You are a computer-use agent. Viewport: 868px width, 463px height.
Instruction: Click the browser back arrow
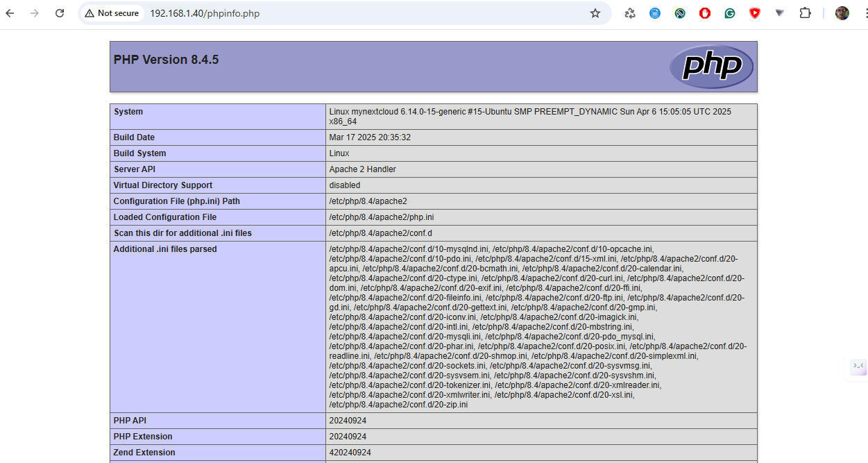pos(10,13)
